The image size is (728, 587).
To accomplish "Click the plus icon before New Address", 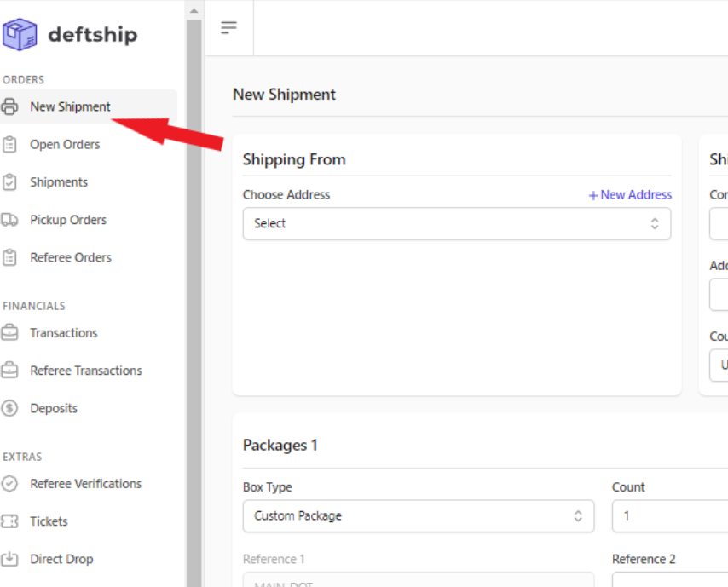I will [x=593, y=195].
